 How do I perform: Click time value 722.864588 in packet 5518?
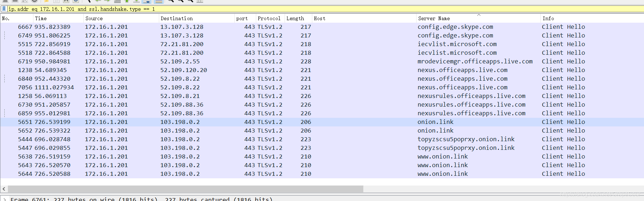pyautogui.click(x=52, y=53)
